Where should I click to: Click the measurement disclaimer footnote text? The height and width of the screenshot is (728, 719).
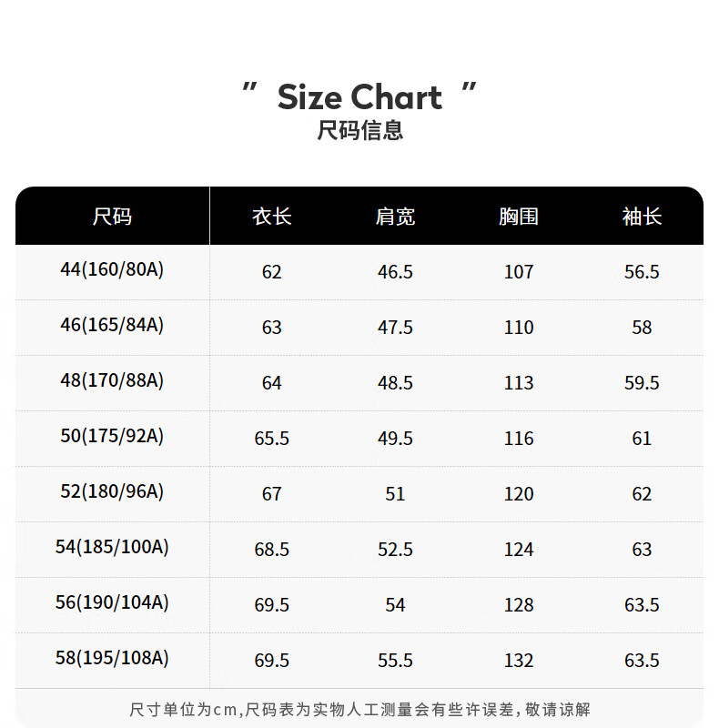click(x=359, y=709)
